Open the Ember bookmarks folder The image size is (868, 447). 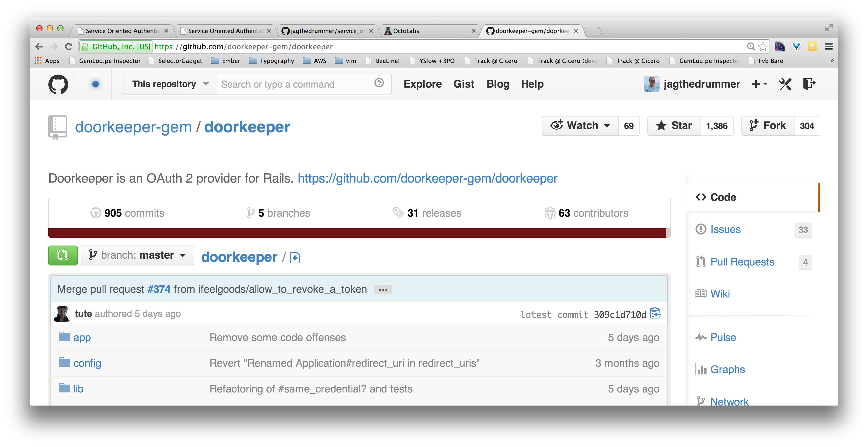click(x=226, y=61)
